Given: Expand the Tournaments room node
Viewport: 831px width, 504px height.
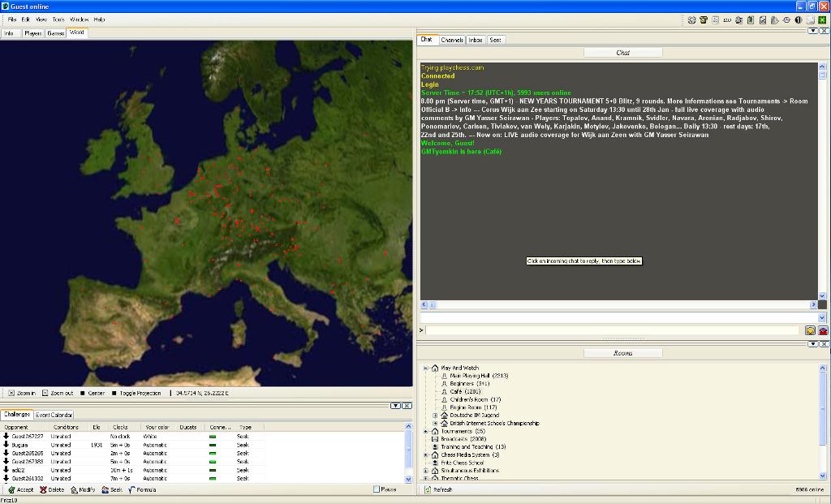Looking at the screenshot, I should tap(426, 431).
